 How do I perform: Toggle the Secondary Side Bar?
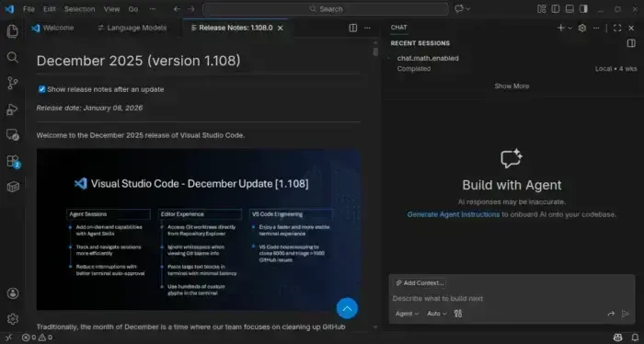[x=583, y=9]
